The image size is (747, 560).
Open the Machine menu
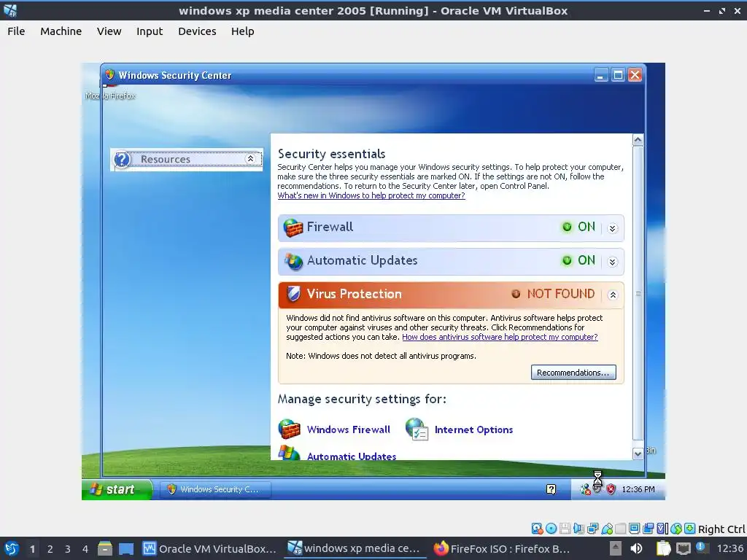click(61, 31)
